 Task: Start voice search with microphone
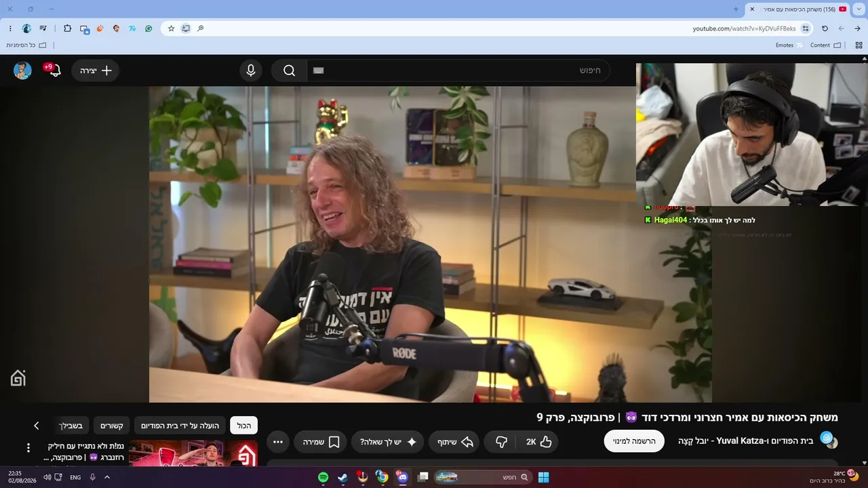click(251, 70)
